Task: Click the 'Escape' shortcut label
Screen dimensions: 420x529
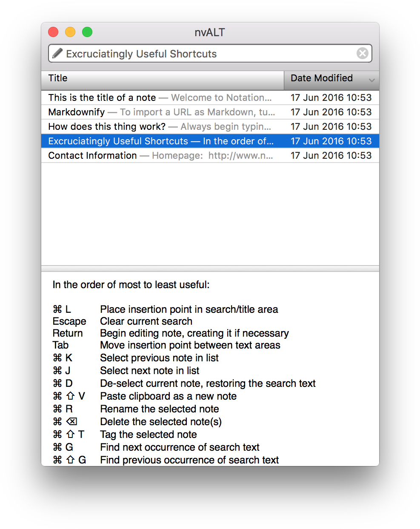Action: (x=69, y=321)
